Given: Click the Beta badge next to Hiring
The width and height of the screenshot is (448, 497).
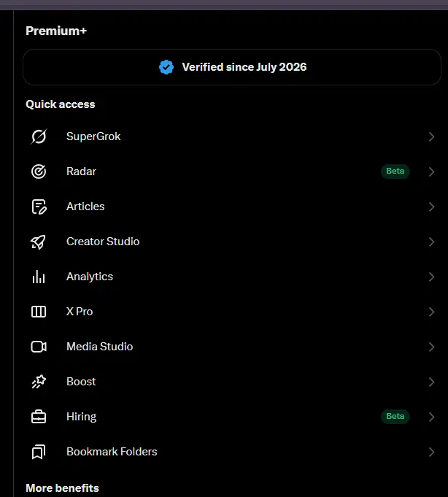Looking at the screenshot, I should click(395, 416).
